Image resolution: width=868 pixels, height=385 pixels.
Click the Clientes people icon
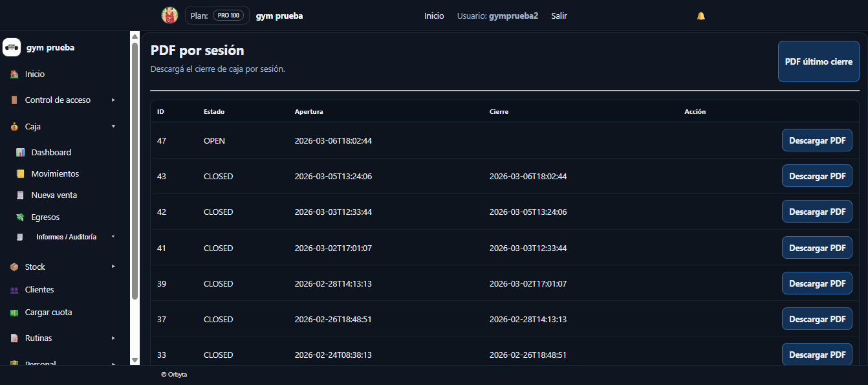pyautogui.click(x=14, y=290)
